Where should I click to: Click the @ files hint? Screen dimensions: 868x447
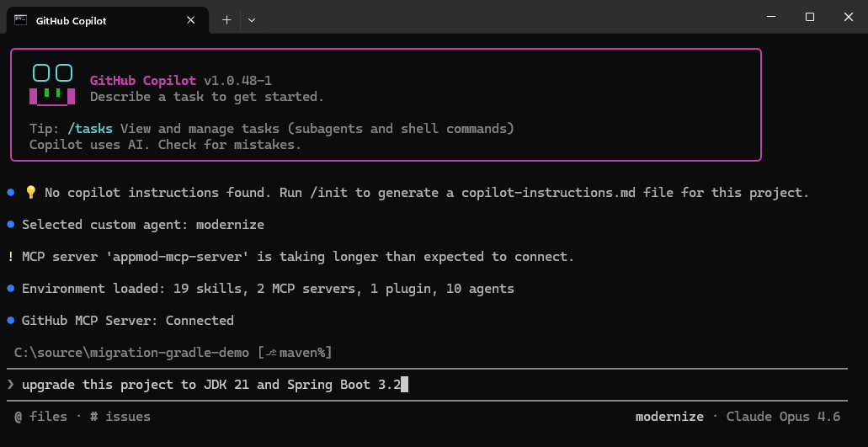click(41, 417)
